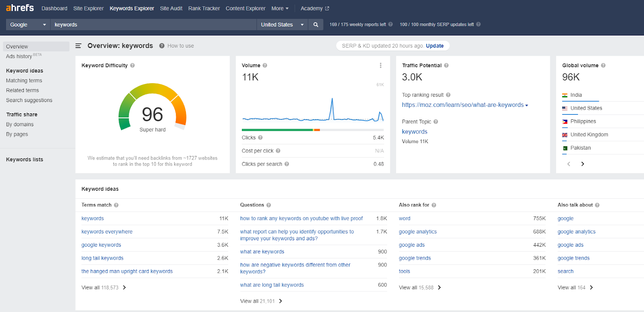Screen dimensions: 644x312
Task: Open Content Explorer in top navigation
Action: 246,8
